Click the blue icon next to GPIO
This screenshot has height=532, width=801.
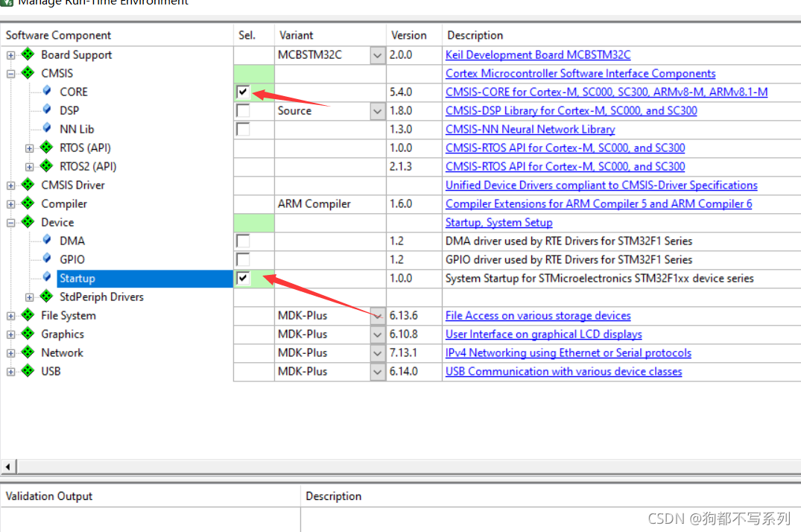pos(48,259)
